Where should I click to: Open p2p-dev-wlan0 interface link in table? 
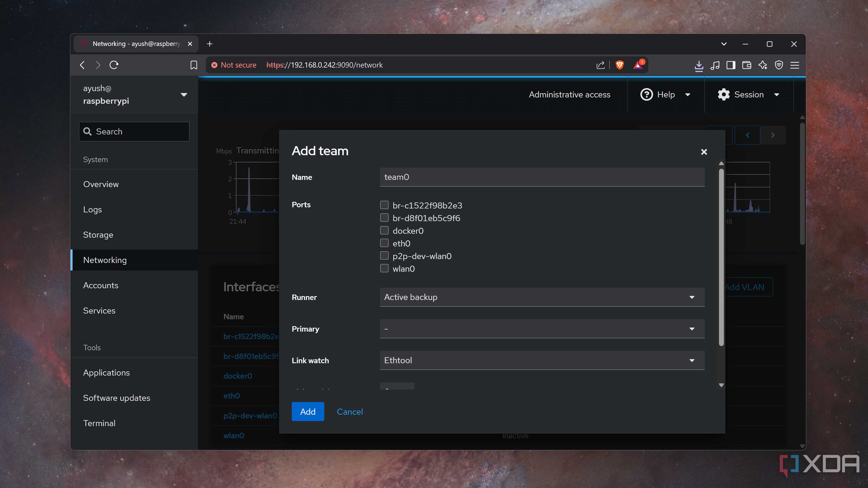[250, 416]
